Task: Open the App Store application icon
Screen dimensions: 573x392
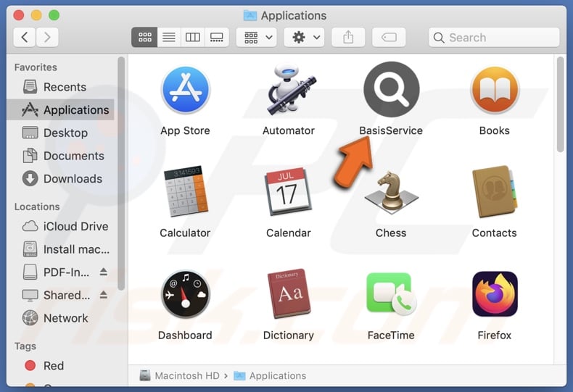Action: [x=185, y=90]
